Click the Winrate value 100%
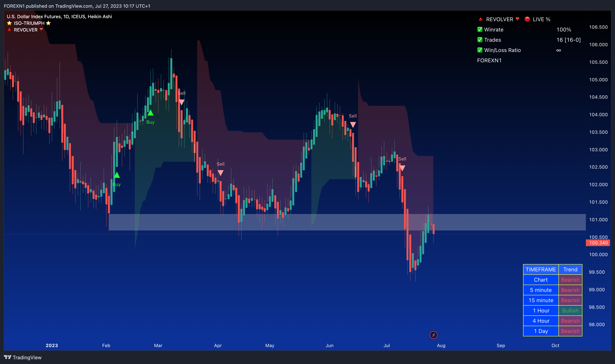The height and width of the screenshot is (364, 615). [564, 30]
